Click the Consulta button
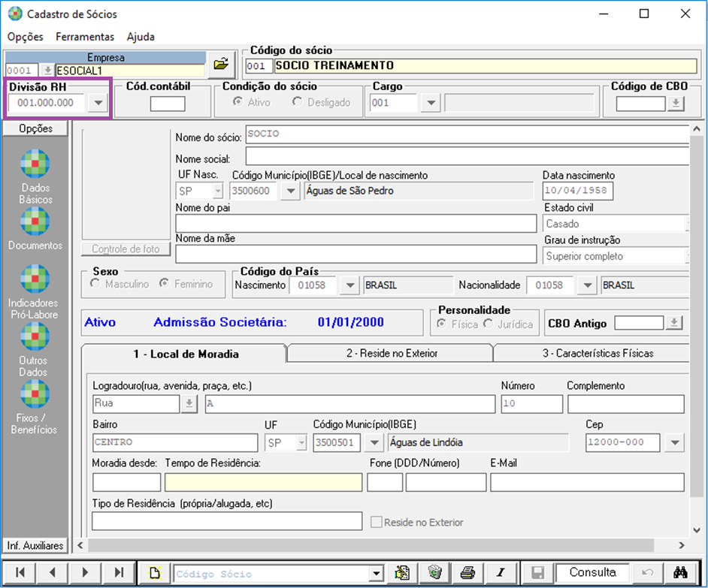 (592, 573)
